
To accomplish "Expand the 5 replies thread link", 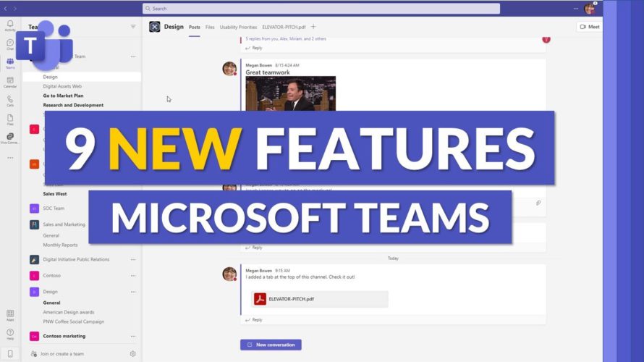I will pyautogui.click(x=286, y=38).
